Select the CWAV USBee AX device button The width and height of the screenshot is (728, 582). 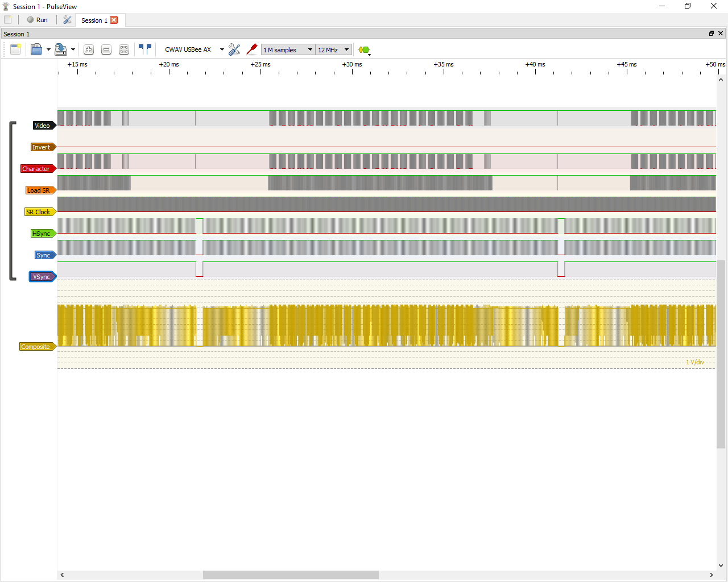click(x=188, y=49)
